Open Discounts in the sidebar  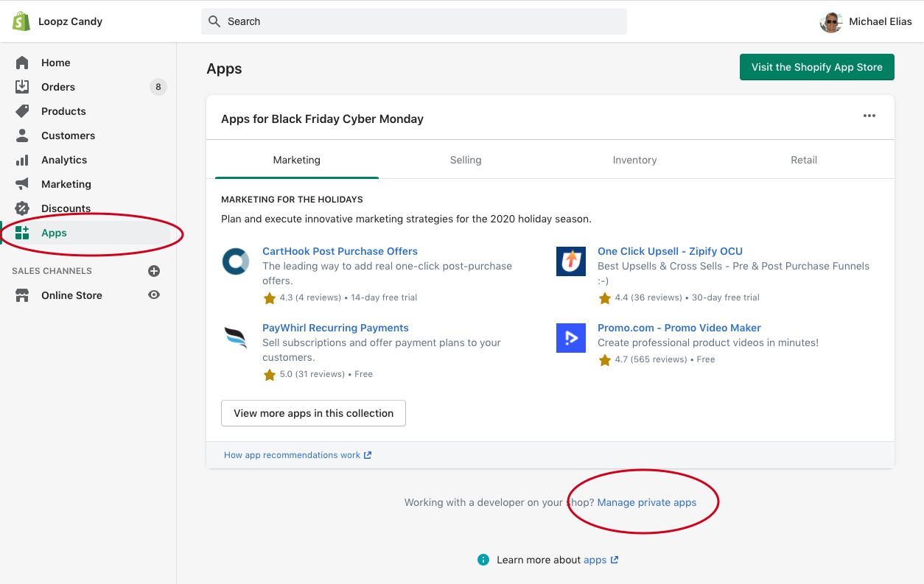click(66, 208)
